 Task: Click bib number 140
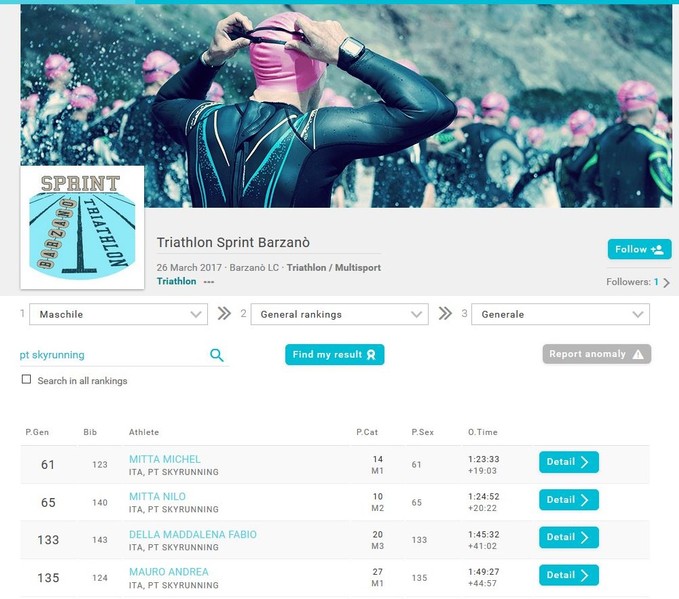click(100, 502)
